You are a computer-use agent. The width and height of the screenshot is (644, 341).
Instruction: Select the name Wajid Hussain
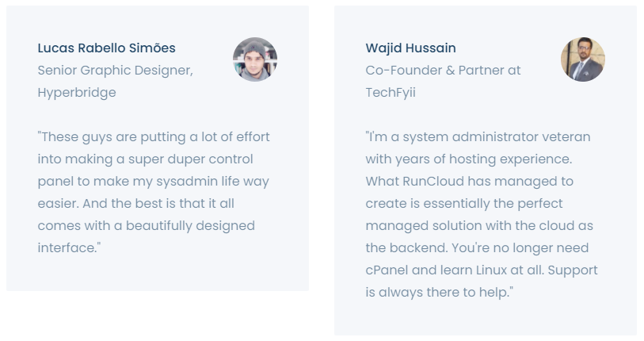[x=410, y=48]
